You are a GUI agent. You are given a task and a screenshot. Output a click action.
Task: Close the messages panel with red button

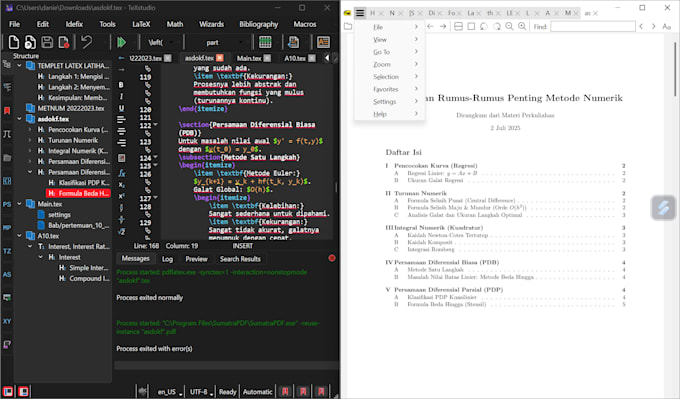coord(332,258)
